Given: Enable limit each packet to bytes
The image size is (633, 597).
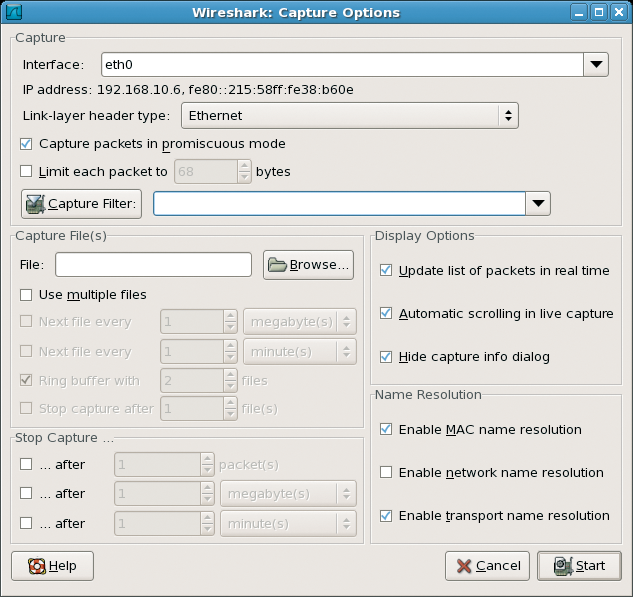Looking at the screenshot, I should coord(26,172).
